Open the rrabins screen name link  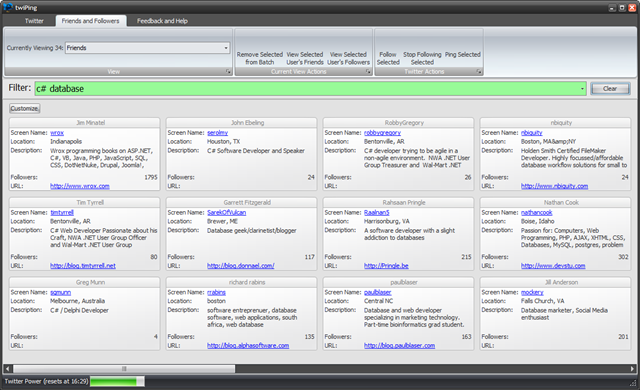pyautogui.click(x=216, y=292)
